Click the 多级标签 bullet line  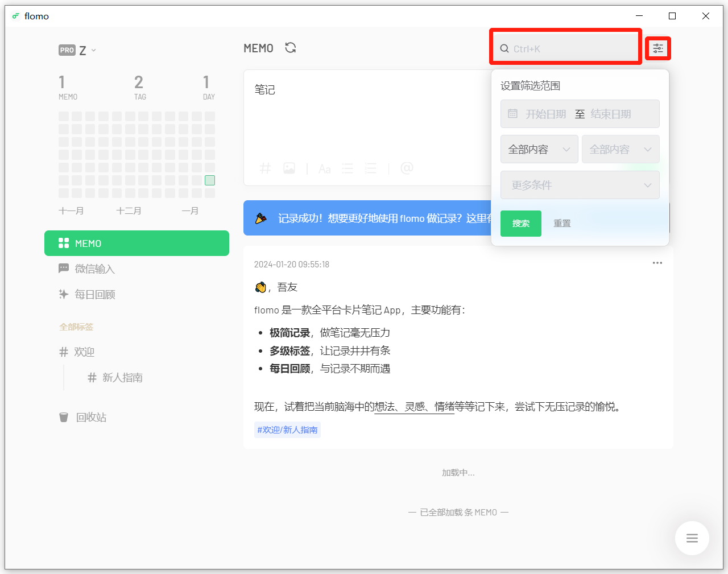pyautogui.click(x=329, y=350)
